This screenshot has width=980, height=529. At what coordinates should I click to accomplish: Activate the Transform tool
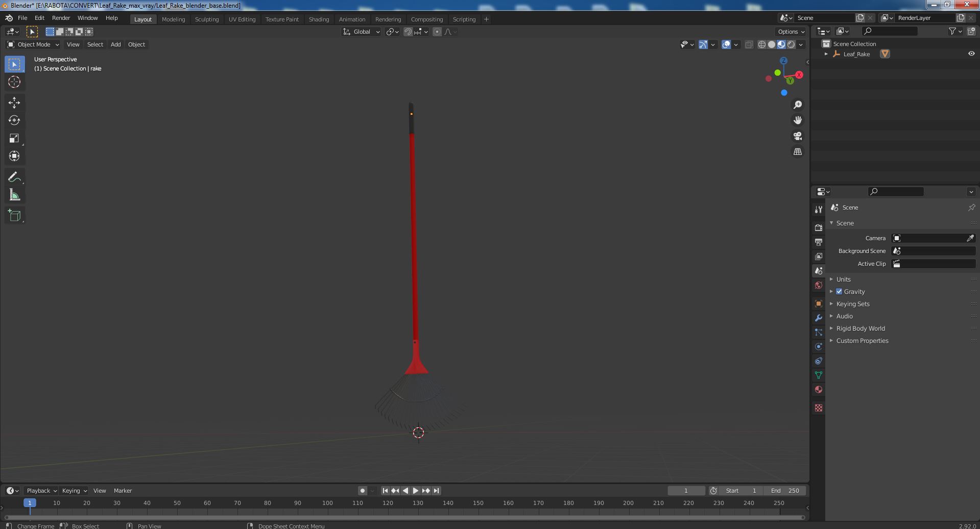[14, 156]
